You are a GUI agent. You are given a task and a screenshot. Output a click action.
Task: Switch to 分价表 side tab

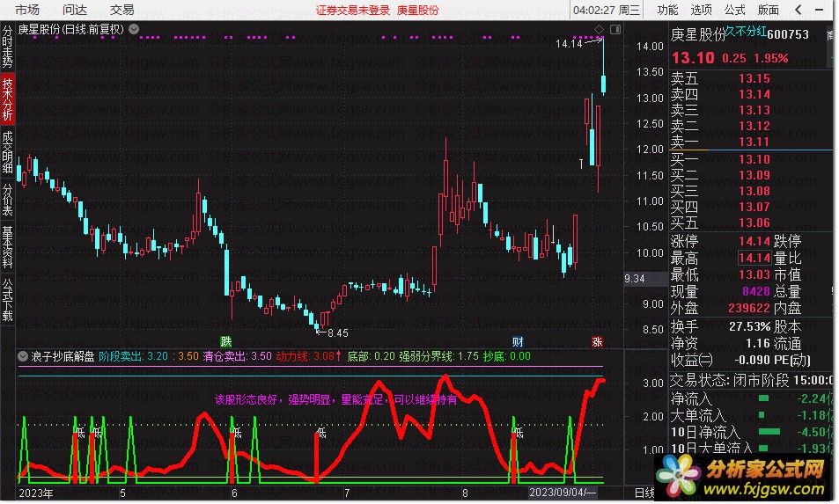point(8,200)
